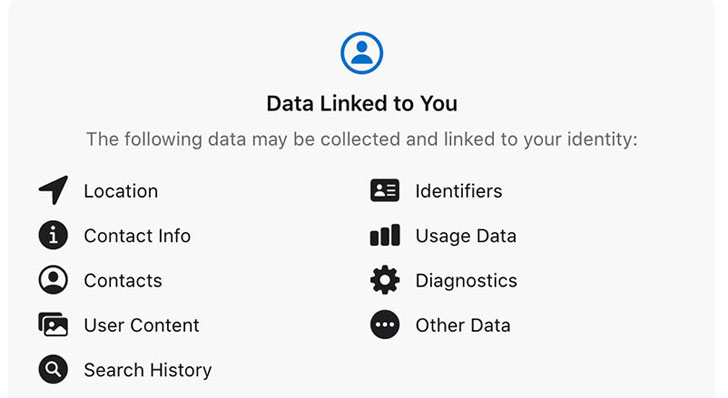
Task: Click the Data Linked to You heading
Action: (x=362, y=103)
